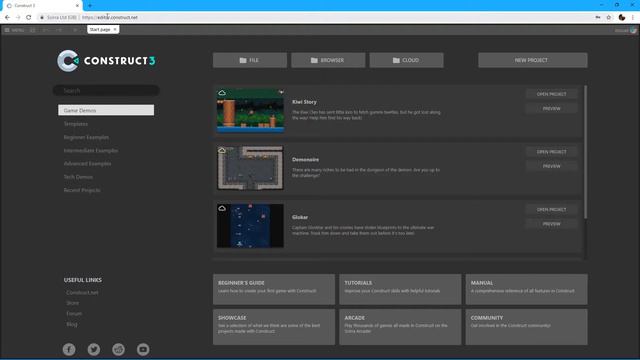This screenshot has width=640, height=360.
Task: Open the ARCADE card
Action: coord(400,327)
